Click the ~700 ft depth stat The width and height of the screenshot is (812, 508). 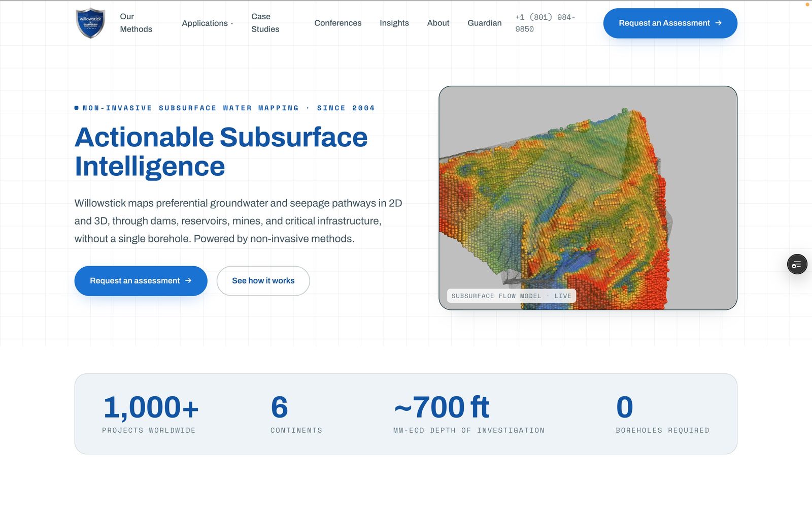468,414
